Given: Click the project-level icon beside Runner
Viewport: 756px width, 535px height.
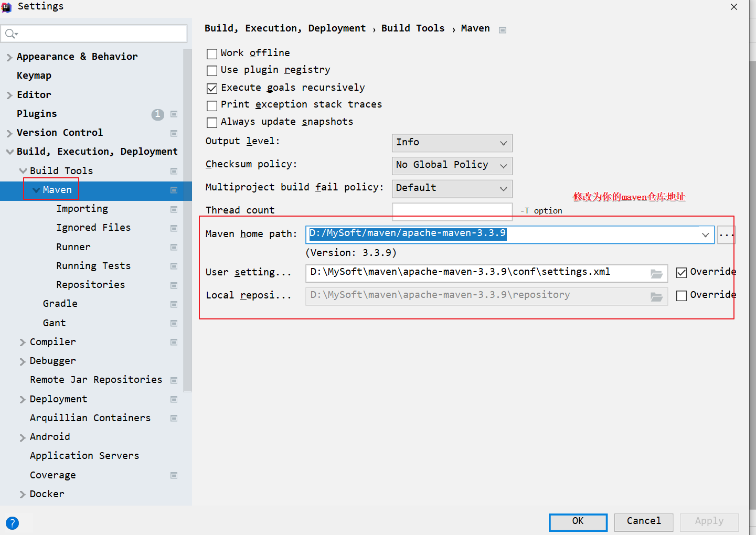Looking at the screenshot, I should [174, 247].
